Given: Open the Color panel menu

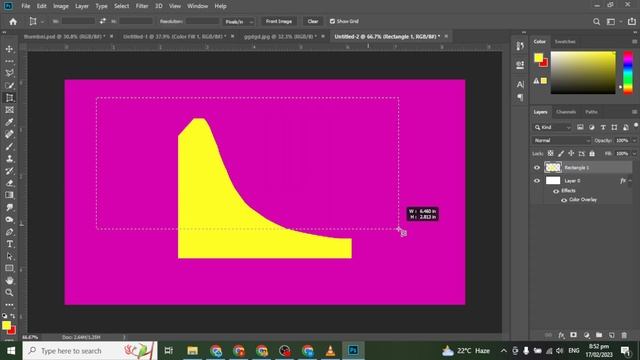Looking at the screenshot, I should [x=634, y=42].
